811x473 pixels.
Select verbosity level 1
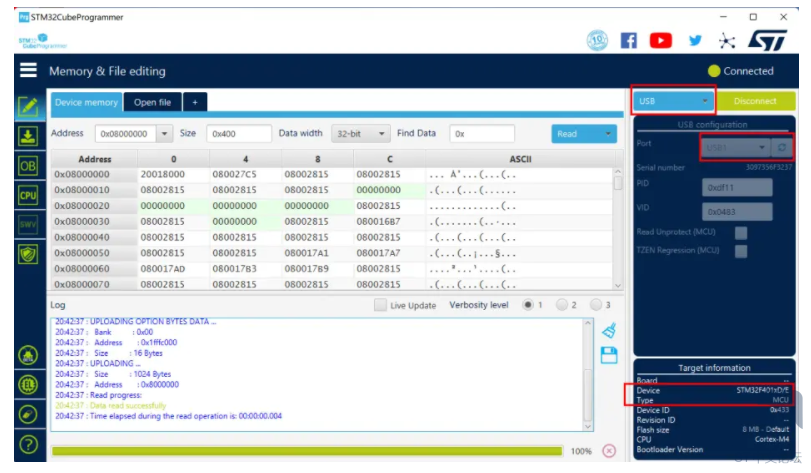528,305
